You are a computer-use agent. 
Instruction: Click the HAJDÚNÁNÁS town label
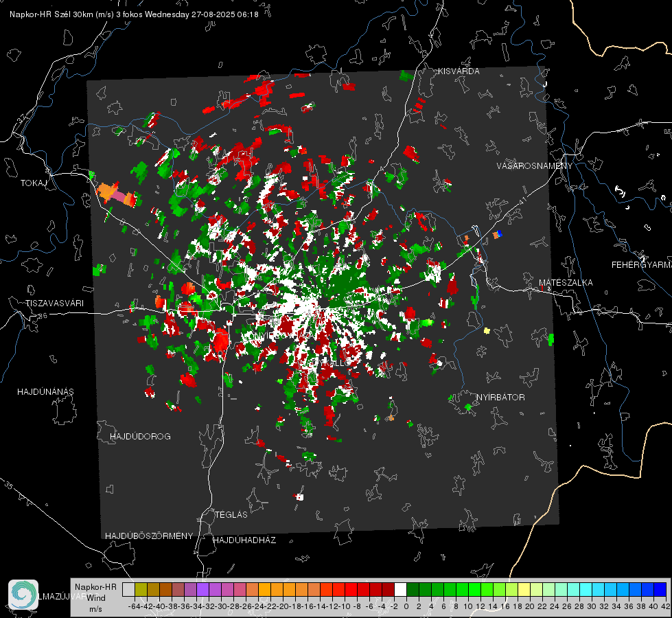click(45, 391)
